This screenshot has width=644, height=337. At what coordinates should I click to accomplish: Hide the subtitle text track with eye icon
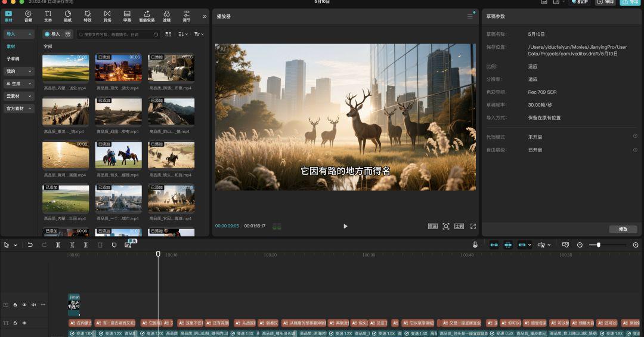click(24, 323)
